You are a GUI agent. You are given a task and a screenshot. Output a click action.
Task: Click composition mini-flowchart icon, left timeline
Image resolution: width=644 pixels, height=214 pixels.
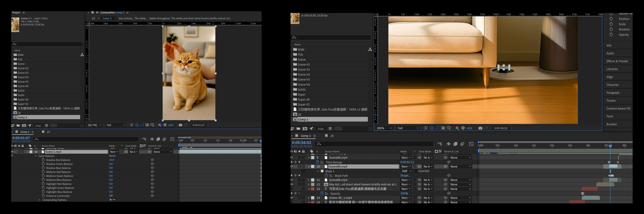(x=144, y=139)
